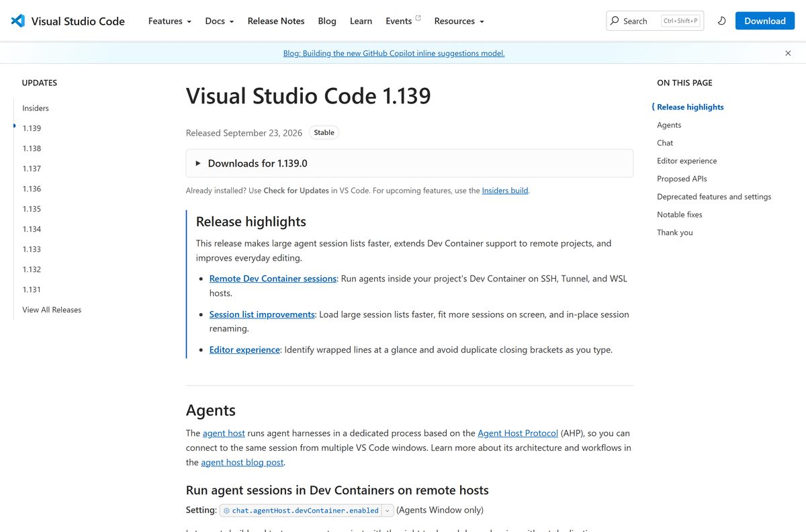Screen dimensions: 806x532
Task: Select release 1.135 in the sidebar
Action: [x=32, y=209]
